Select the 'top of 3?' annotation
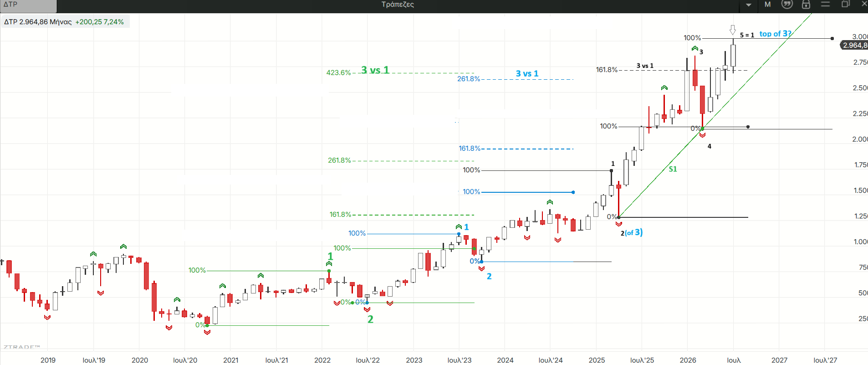 coord(776,34)
